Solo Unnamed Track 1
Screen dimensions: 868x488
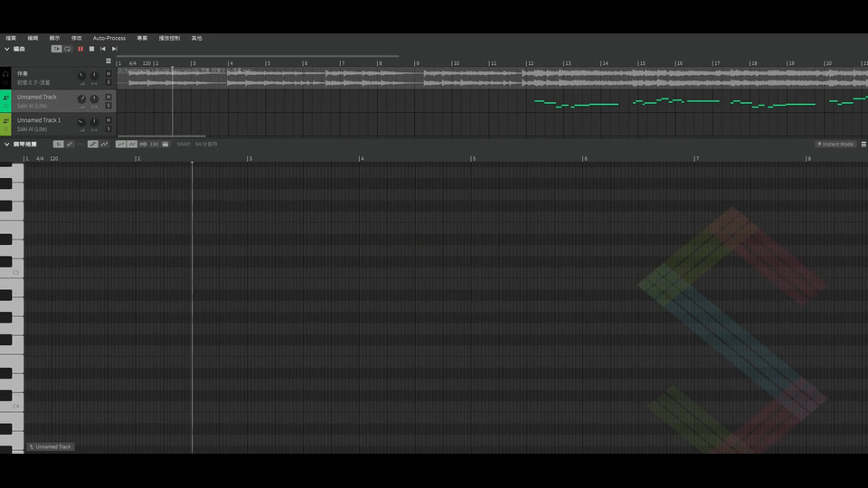tap(108, 129)
